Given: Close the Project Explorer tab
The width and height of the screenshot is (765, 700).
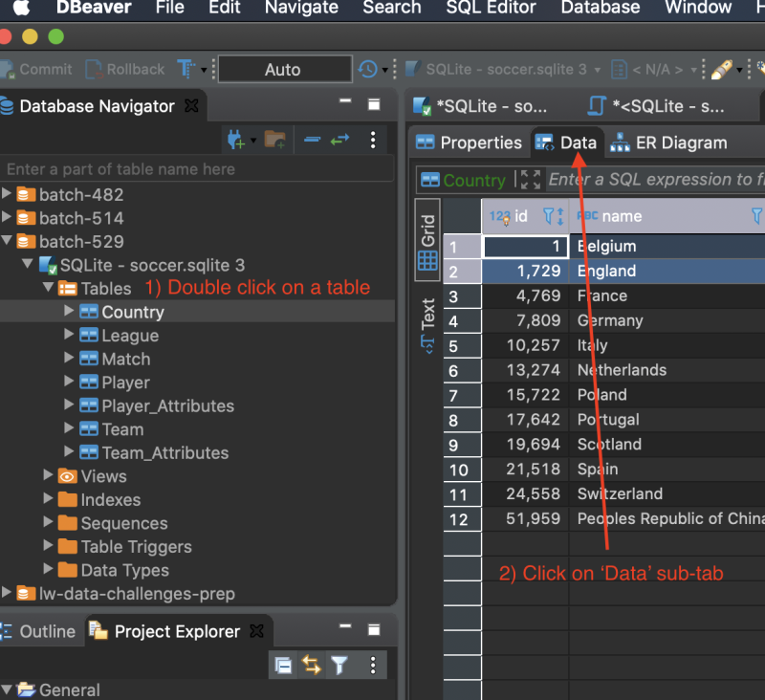Looking at the screenshot, I should (256, 631).
